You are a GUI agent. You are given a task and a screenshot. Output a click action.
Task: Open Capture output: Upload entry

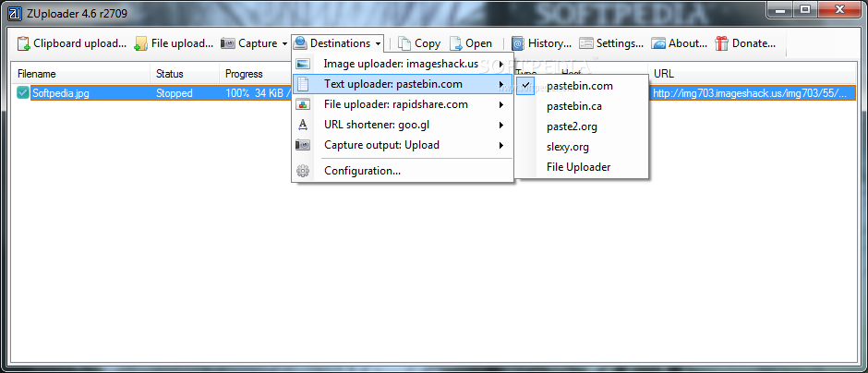[x=403, y=145]
